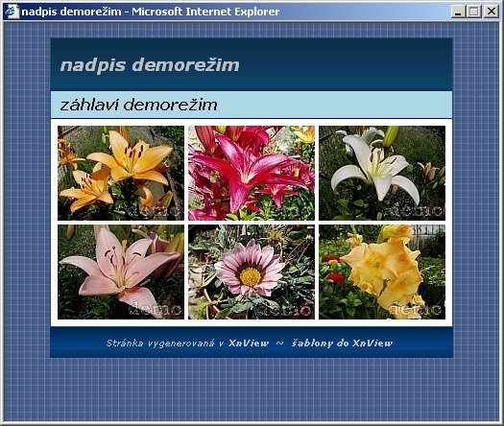Image resolution: width=504 pixels, height=426 pixels.
Task: Click the demo watermark on the orange lily
Action: [154, 211]
